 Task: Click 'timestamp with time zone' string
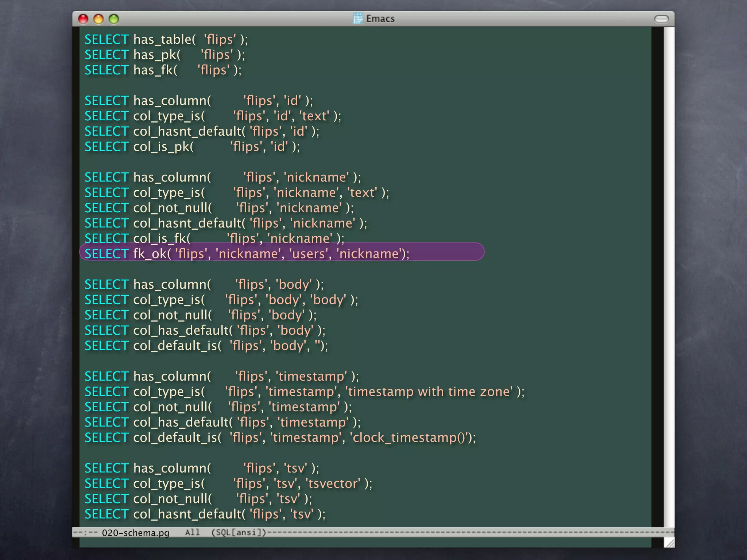coord(429,392)
